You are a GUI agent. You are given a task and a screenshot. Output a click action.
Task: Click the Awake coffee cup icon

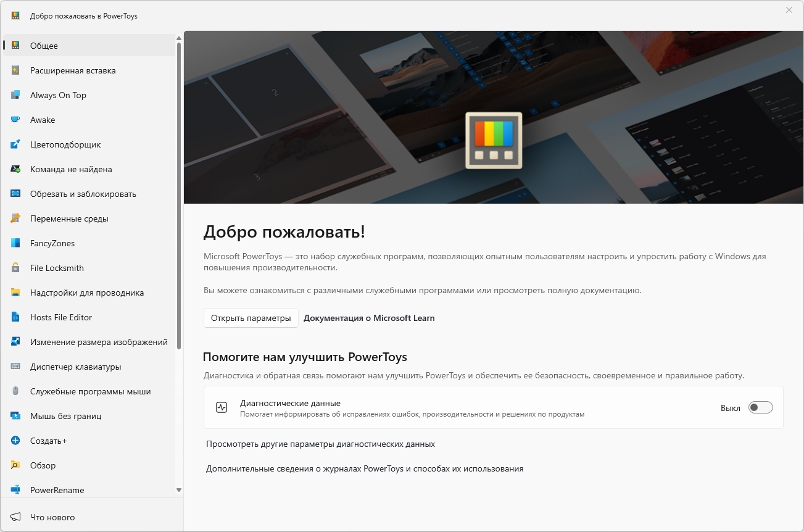pos(15,120)
